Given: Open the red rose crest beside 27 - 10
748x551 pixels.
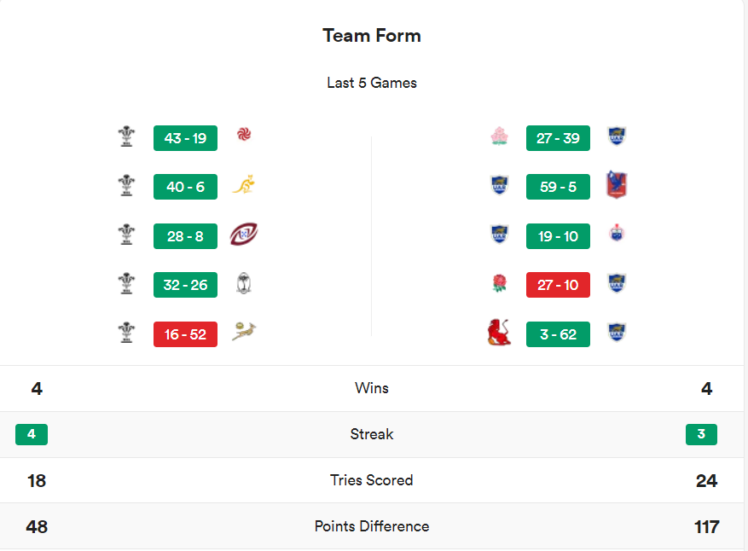Looking at the screenshot, I should 499,284.
